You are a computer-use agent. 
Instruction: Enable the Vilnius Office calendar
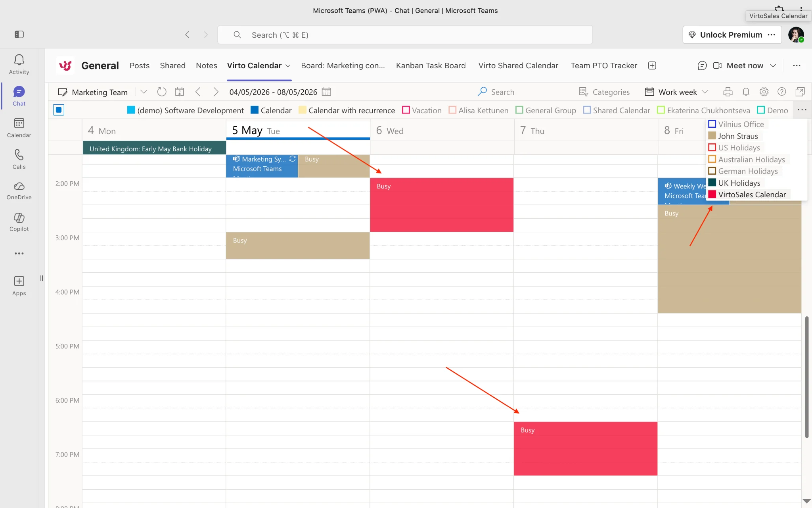[x=712, y=124]
